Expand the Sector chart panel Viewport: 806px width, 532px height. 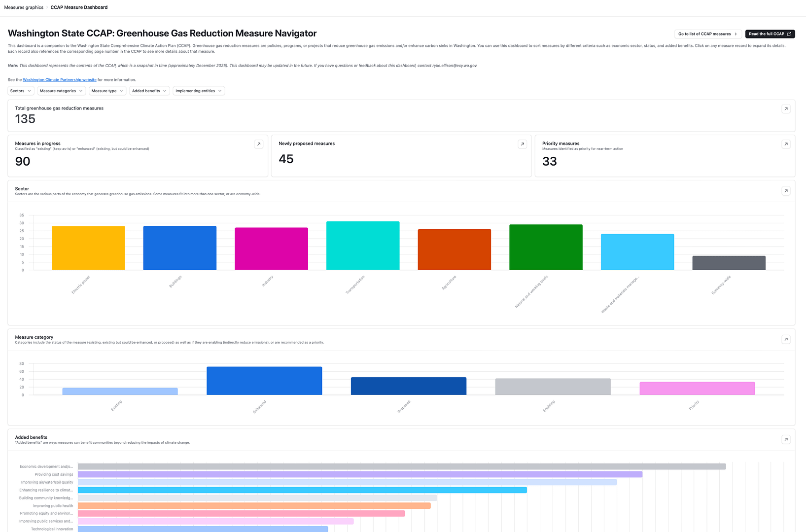786,191
